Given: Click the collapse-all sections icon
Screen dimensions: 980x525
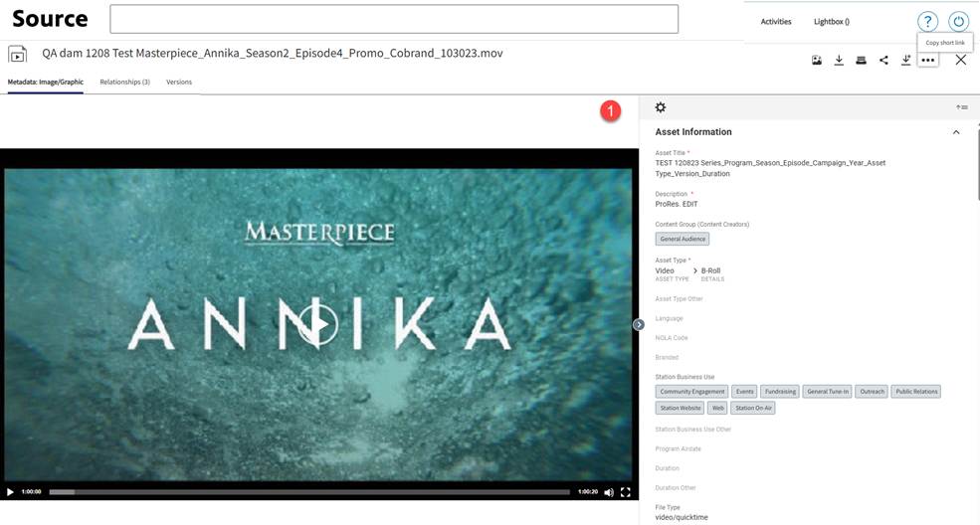Looking at the screenshot, I should tap(961, 107).
